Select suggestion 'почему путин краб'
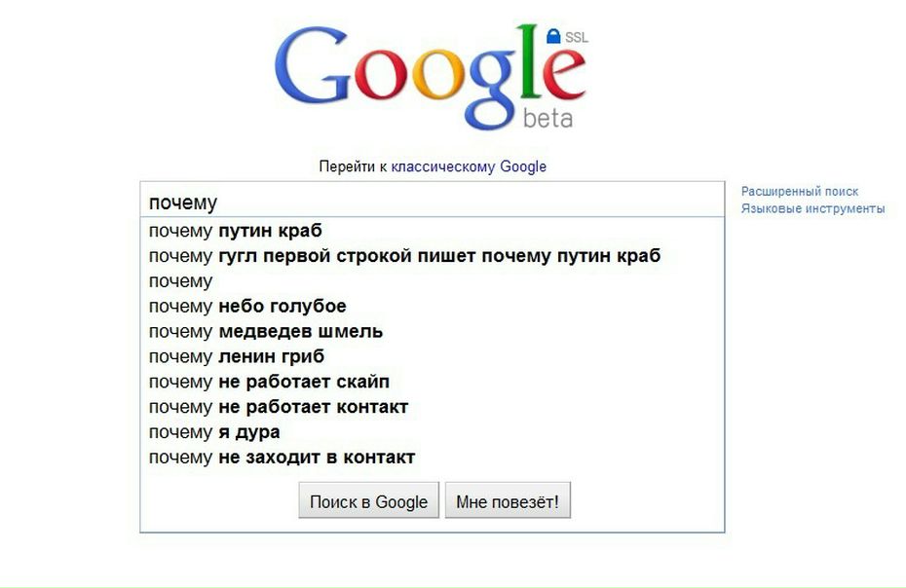This screenshot has height=588, width=906. (x=236, y=231)
